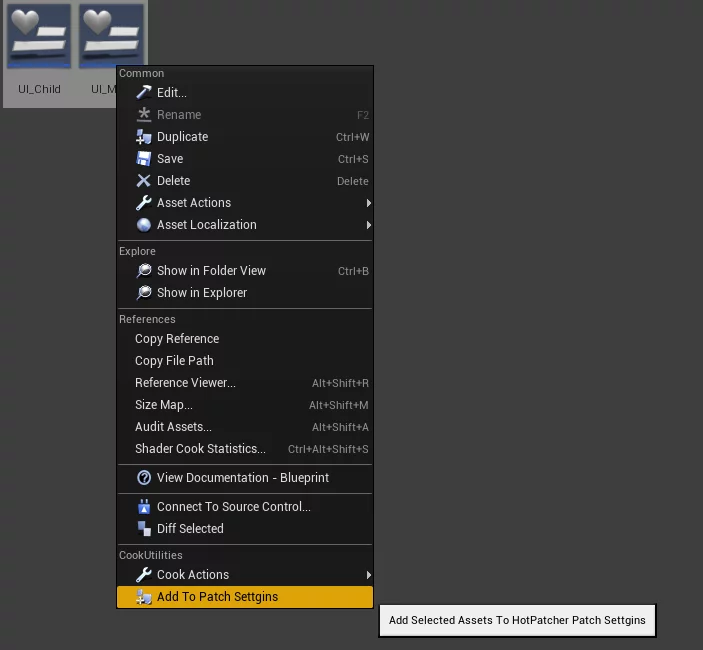Image resolution: width=703 pixels, height=650 pixels.
Task: Open Reference Viewer from the menu
Action: [x=185, y=383]
